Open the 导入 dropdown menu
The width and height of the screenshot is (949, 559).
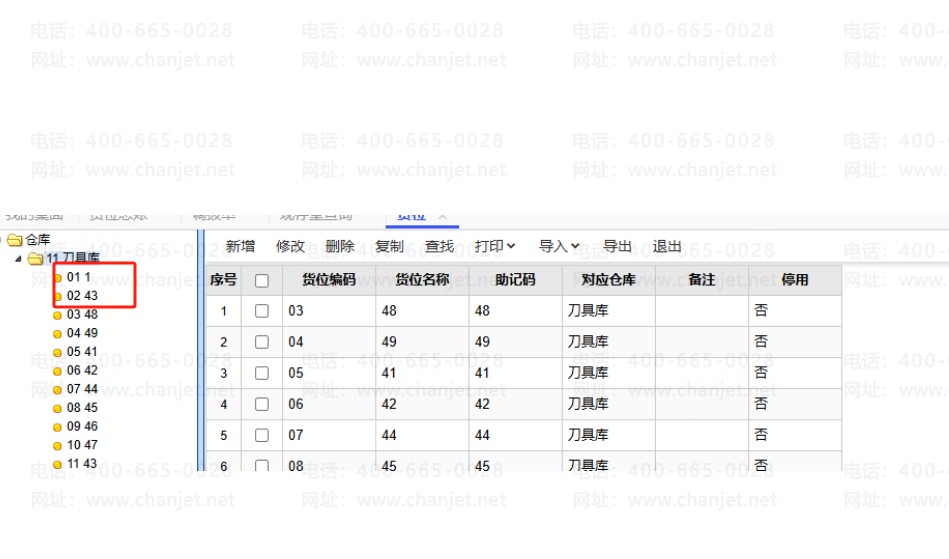[x=559, y=246]
